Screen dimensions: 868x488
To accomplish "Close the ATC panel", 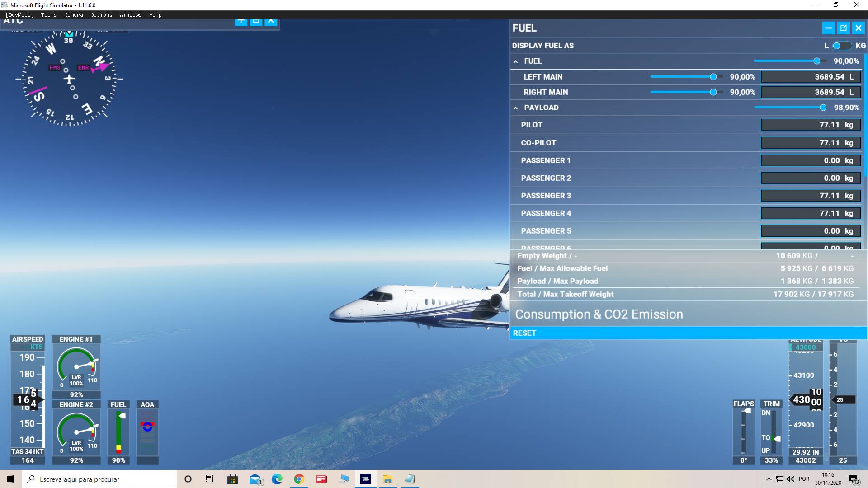I will tap(271, 21).
